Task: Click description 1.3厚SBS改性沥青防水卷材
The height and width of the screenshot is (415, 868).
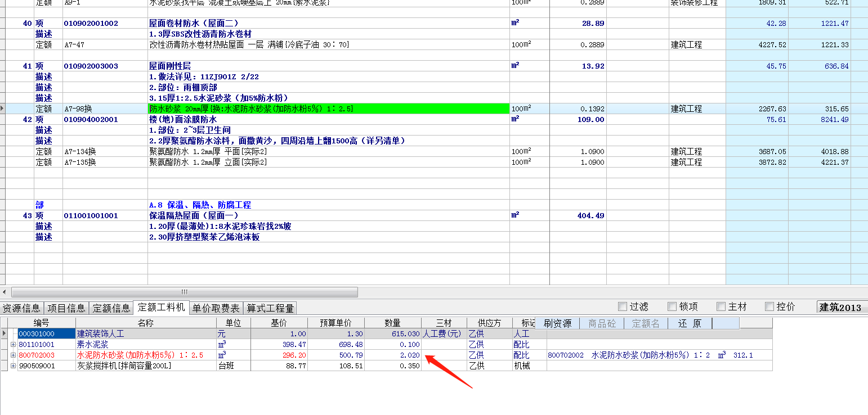Action: click(x=200, y=34)
